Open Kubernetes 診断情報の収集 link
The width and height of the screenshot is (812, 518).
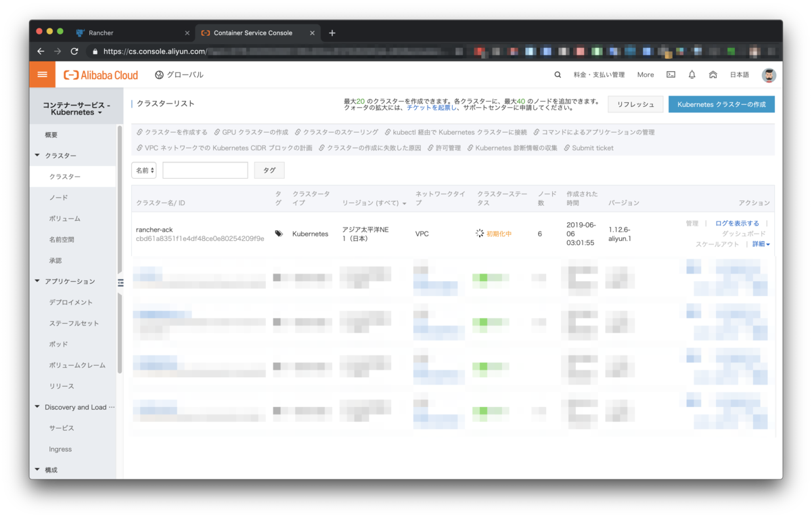pos(512,148)
